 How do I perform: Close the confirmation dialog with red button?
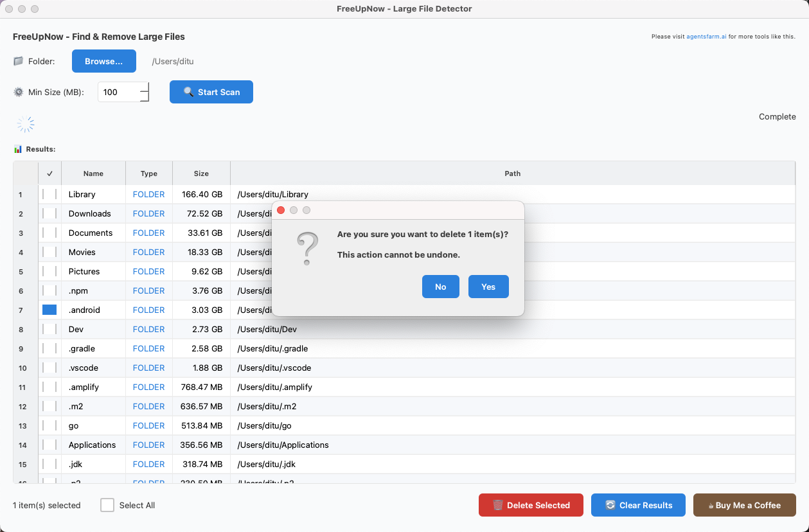pos(281,210)
